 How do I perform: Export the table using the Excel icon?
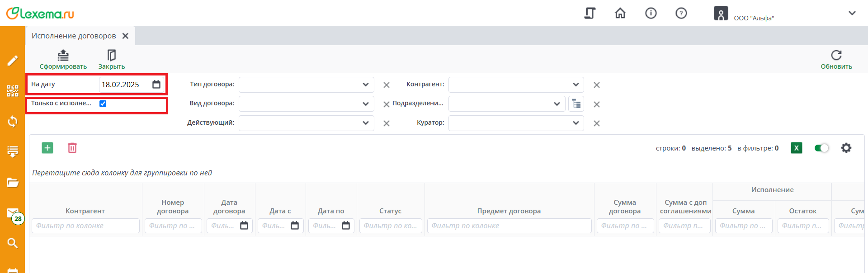click(x=797, y=148)
